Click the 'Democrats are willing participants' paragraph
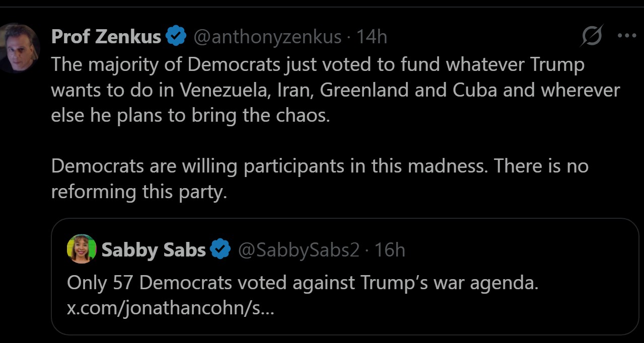Image resolution: width=644 pixels, height=343 pixels. [319, 166]
